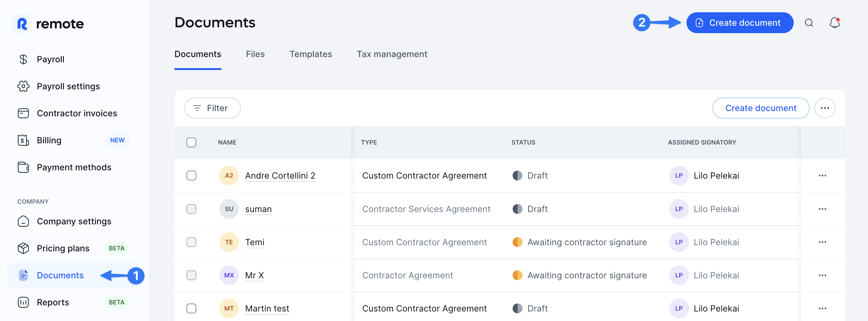Click the Payroll dollar icon
The image size is (868, 321).
[x=23, y=59]
